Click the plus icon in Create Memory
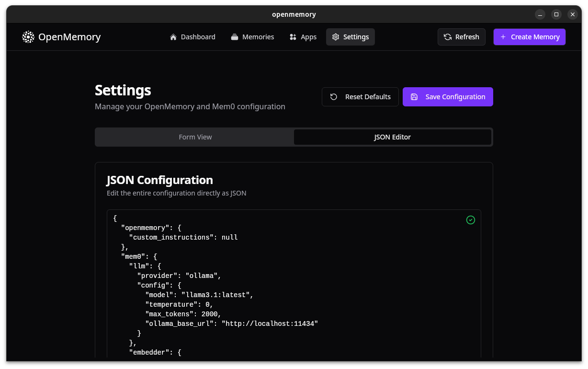Screen dimensions: 588x369 503,37
